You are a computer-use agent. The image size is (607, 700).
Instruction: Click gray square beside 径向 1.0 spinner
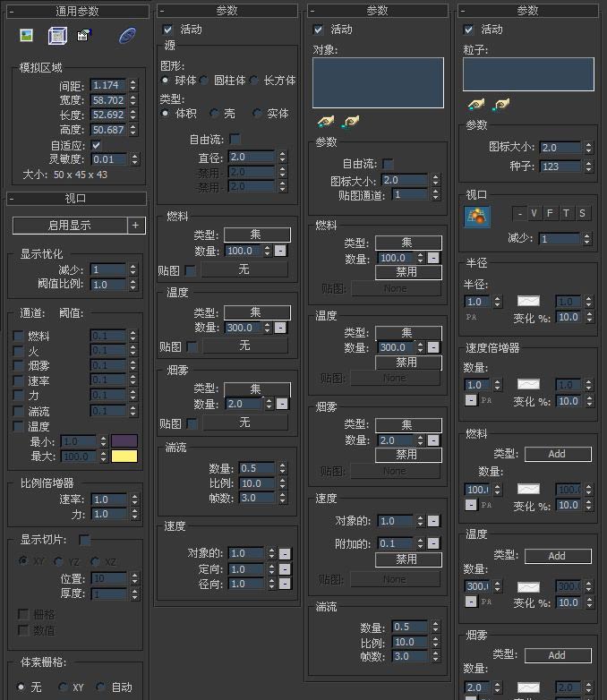[x=285, y=584]
